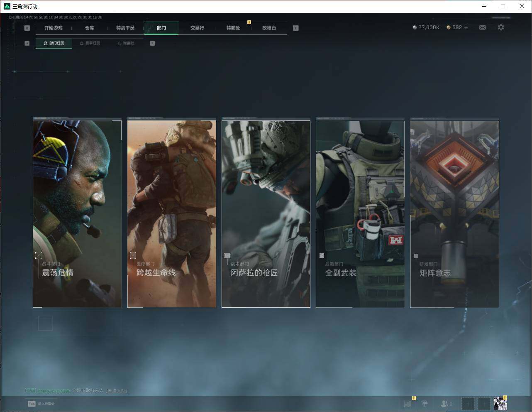Open the 跨越生命线 medical department card
Viewport: 532px width, 412px height.
point(172,214)
